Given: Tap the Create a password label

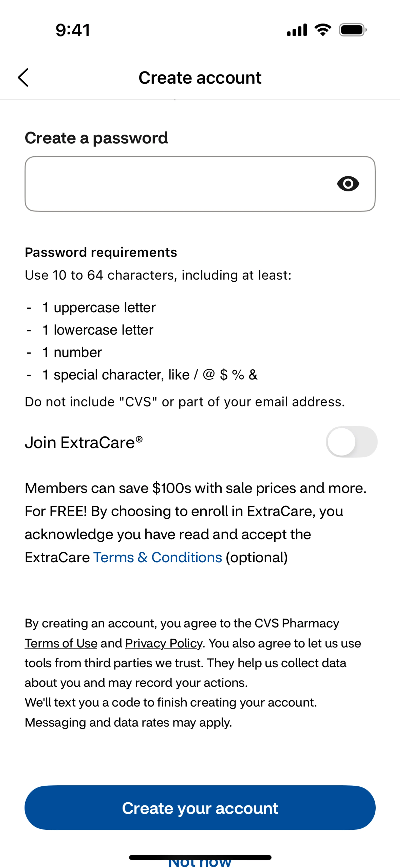Looking at the screenshot, I should point(96,138).
